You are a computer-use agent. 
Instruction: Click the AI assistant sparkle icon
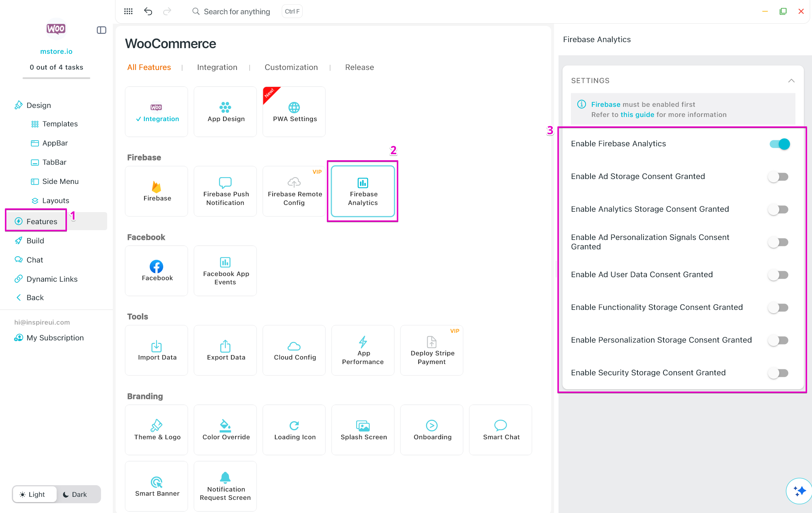799,490
